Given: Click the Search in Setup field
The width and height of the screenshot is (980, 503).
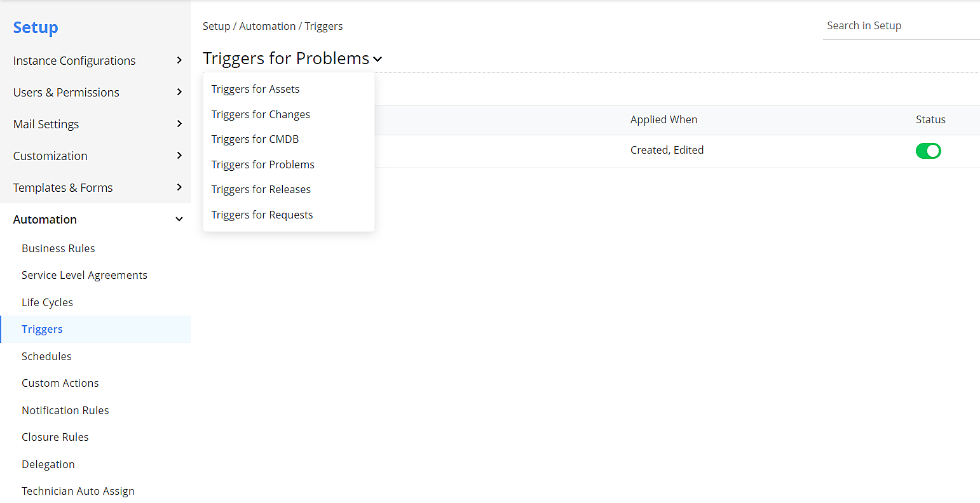Looking at the screenshot, I should tap(899, 26).
